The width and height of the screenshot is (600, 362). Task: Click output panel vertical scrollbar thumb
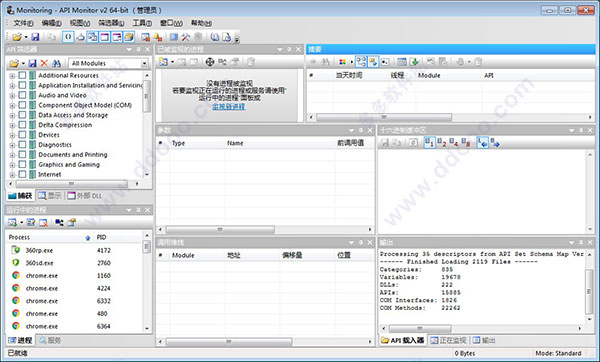[x=589, y=292]
